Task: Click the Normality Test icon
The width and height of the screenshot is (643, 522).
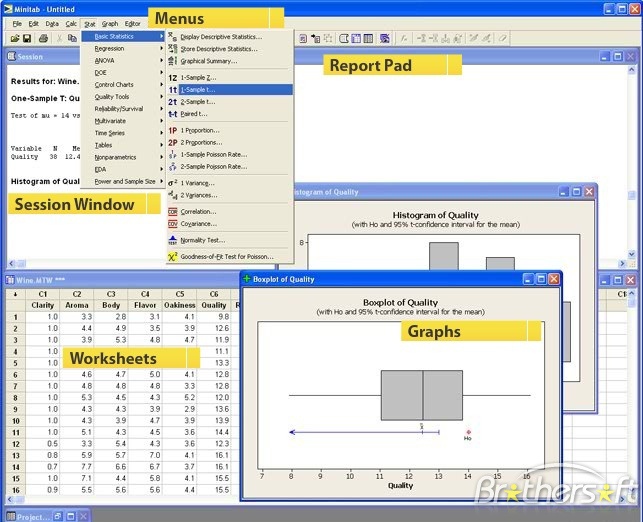Action: (173, 240)
